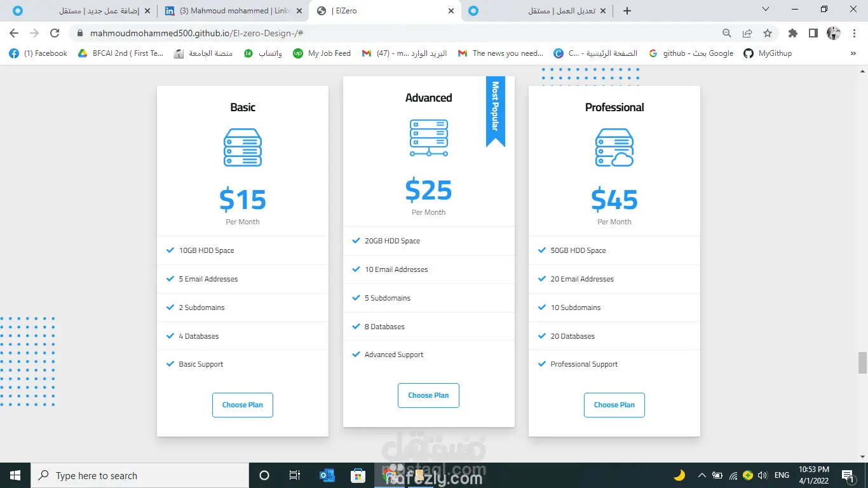Open the Extensions puzzle icon
This screenshot has width=868, height=488.
click(x=792, y=33)
